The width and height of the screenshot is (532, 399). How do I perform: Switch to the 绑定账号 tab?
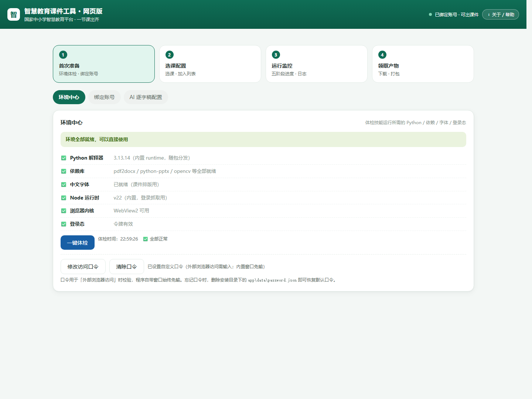click(x=105, y=97)
